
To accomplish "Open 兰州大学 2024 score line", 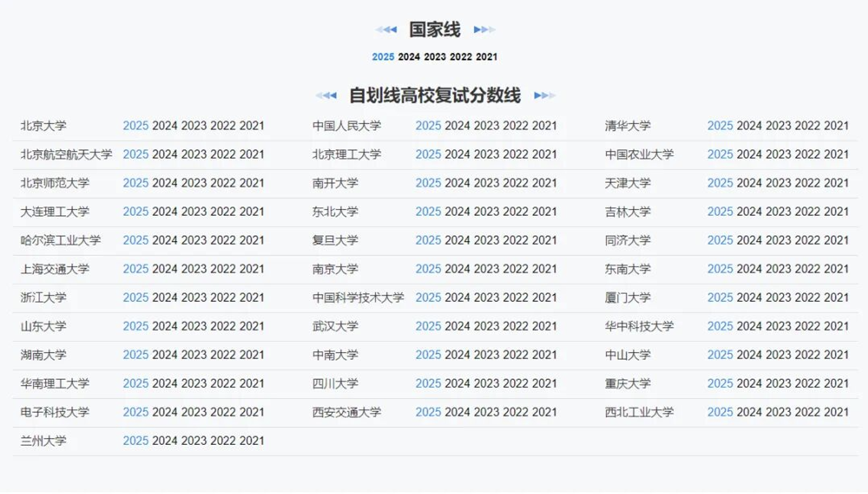I will coord(165,441).
